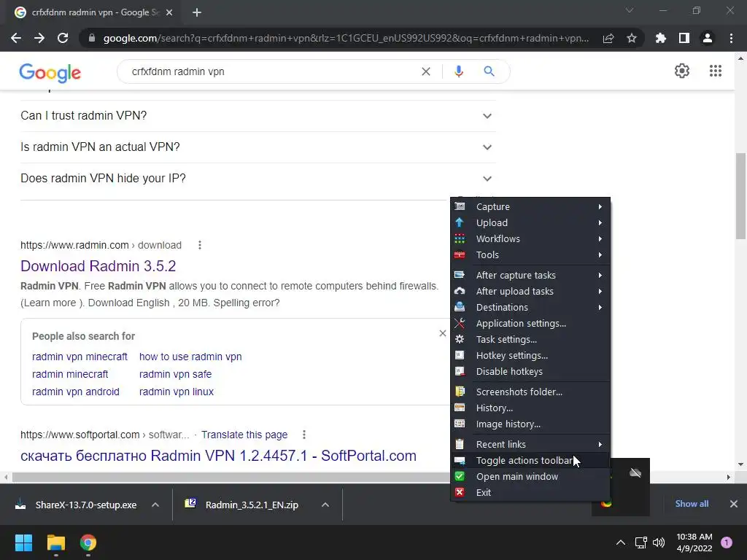
Task: Open the Chrome three-dot menu
Action: [x=731, y=38]
